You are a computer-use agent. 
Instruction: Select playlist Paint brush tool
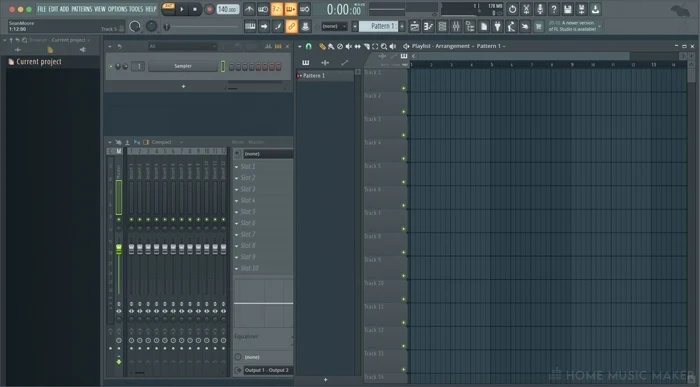pos(331,46)
